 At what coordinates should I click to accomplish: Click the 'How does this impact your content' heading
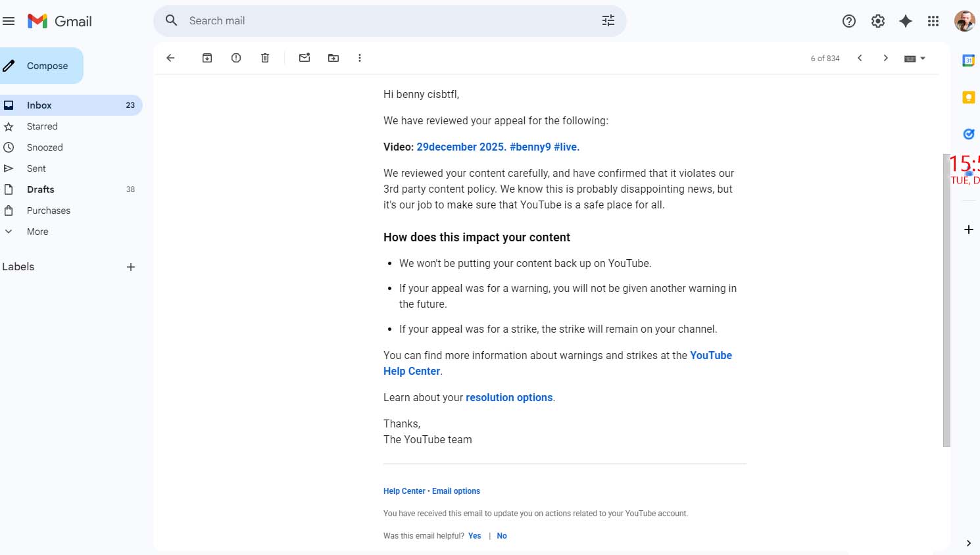coord(477,237)
